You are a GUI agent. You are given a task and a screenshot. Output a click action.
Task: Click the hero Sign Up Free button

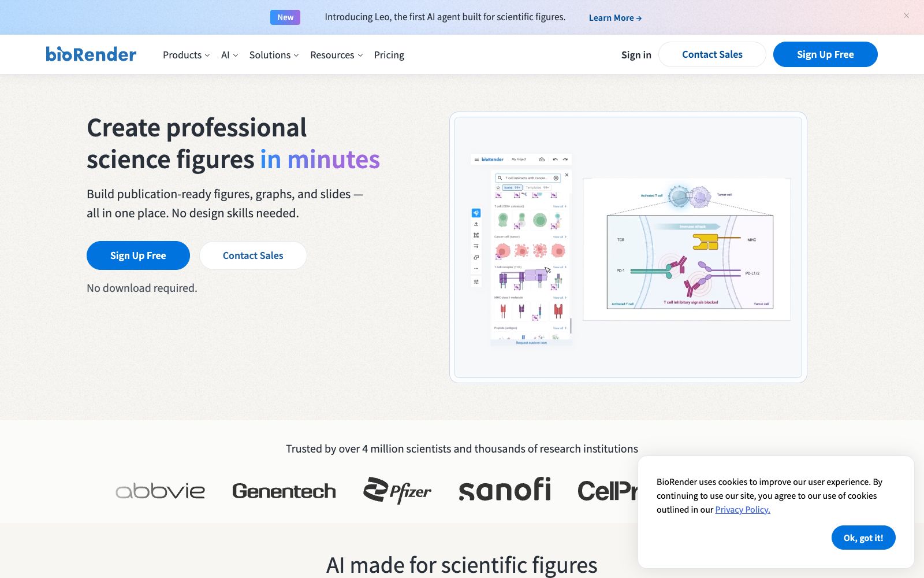(x=138, y=255)
